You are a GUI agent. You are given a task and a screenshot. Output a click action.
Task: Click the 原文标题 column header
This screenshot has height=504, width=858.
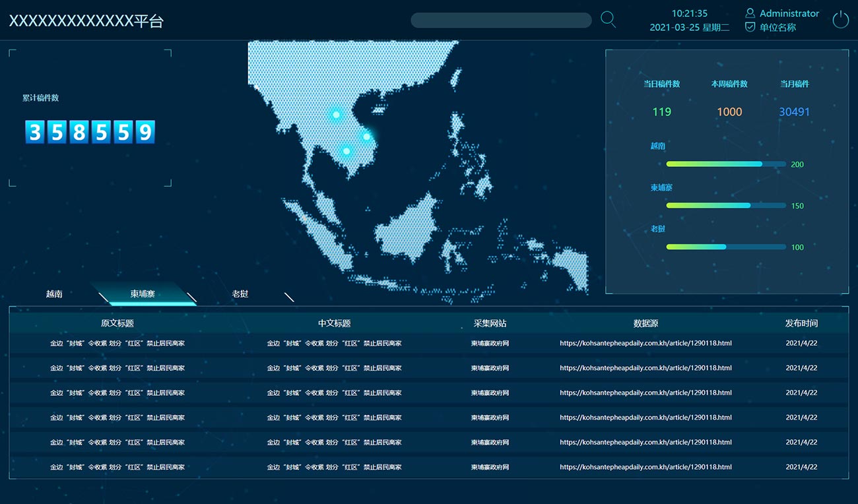[117, 323]
